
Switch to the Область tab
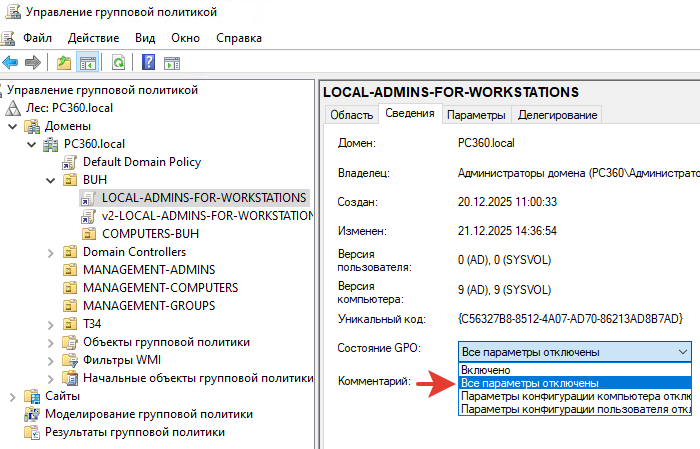pyautogui.click(x=351, y=115)
